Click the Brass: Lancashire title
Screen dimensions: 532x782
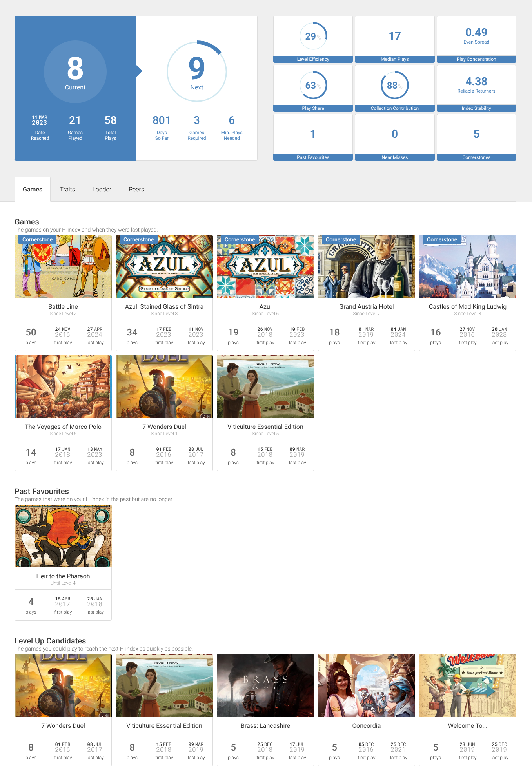(265, 725)
